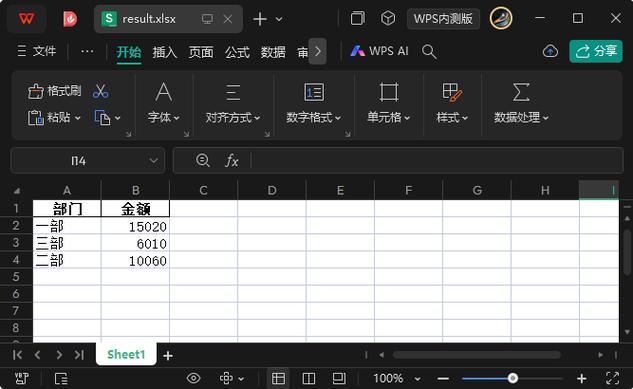Image resolution: width=633 pixels, height=389 pixels.
Task: Expand the 粘贴 dropdown arrow
Action: click(x=78, y=118)
